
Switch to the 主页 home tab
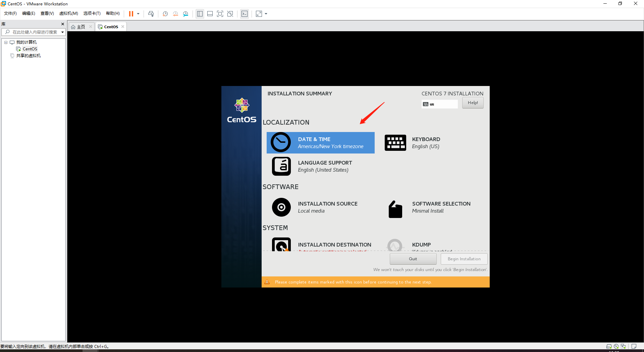click(81, 27)
